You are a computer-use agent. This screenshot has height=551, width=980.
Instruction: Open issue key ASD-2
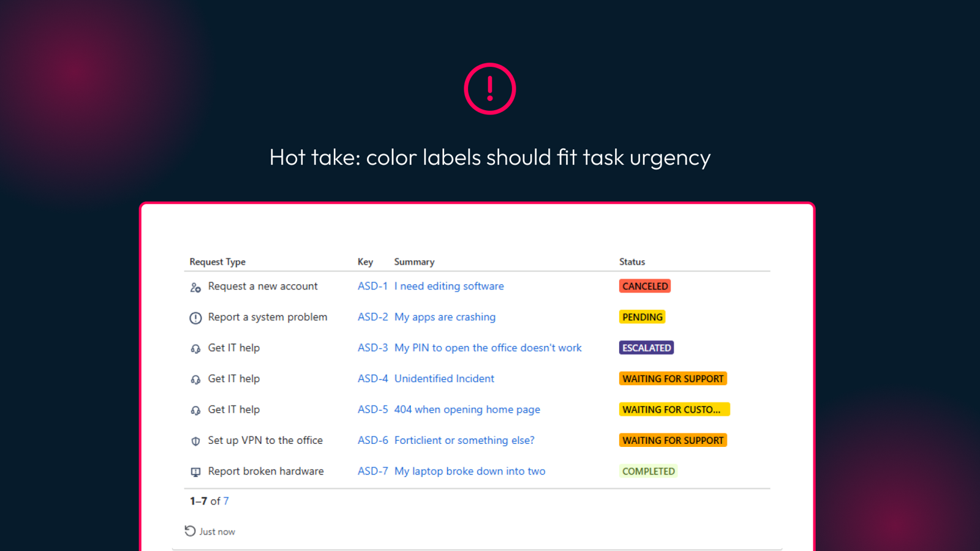pyautogui.click(x=372, y=317)
